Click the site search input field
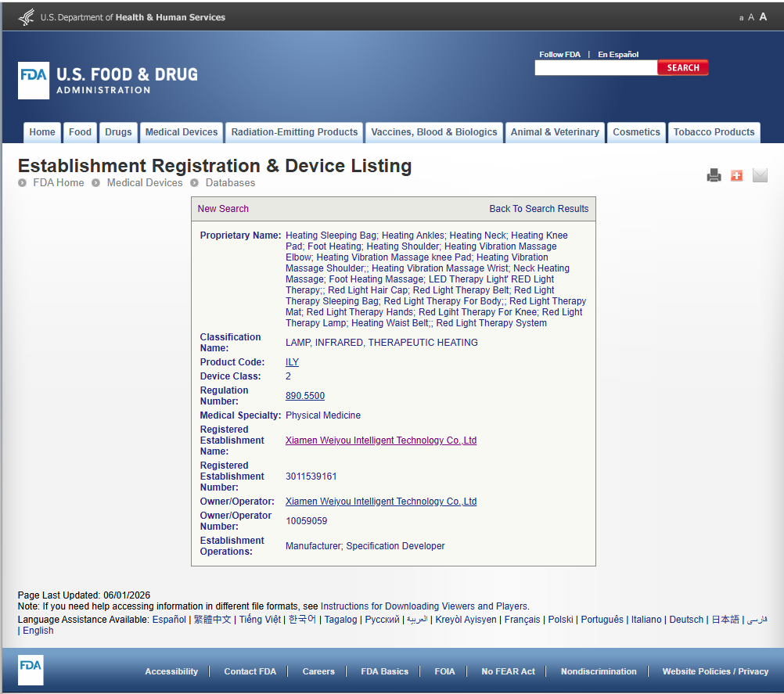Image resolution: width=784 pixels, height=694 pixels. pos(596,67)
